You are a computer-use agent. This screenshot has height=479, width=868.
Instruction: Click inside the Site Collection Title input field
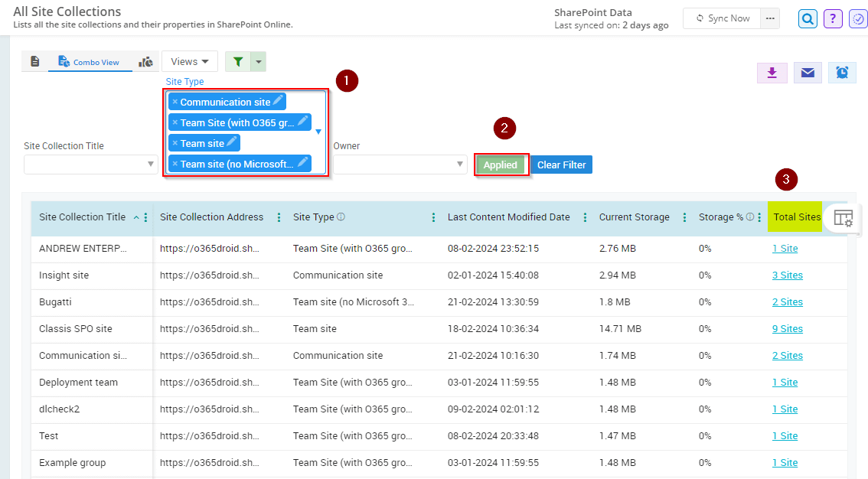click(x=84, y=165)
